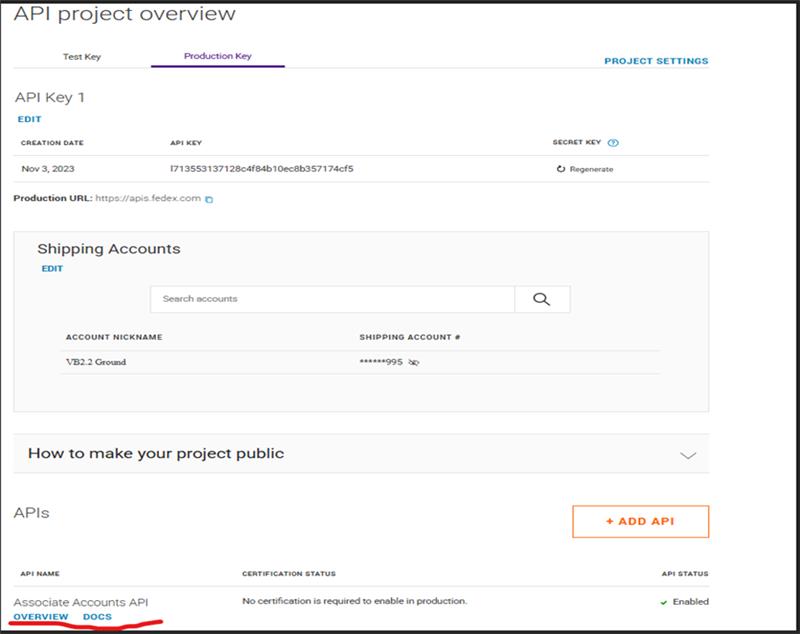The image size is (800, 634).
Task: Click the API key value string
Action: point(262,169)
